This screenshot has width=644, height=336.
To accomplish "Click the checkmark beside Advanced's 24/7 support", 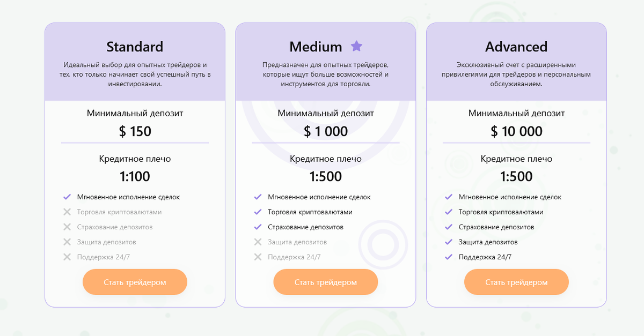I will 449,257.
